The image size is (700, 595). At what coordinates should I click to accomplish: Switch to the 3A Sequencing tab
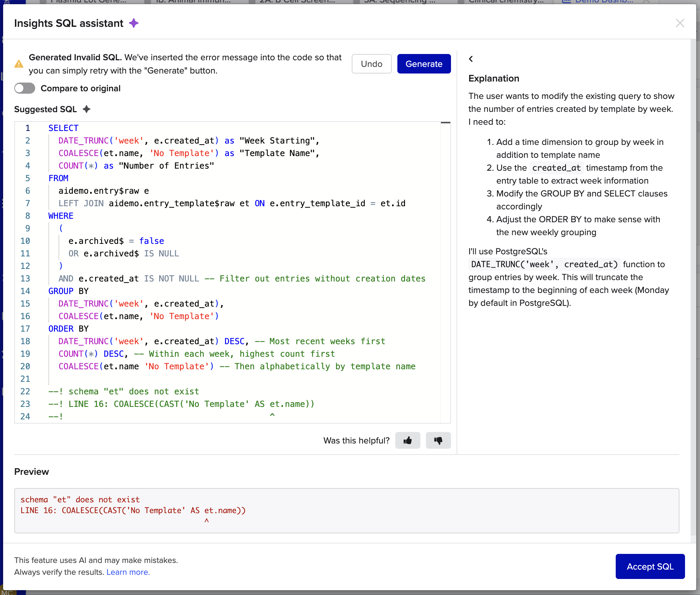click(397, 1)
